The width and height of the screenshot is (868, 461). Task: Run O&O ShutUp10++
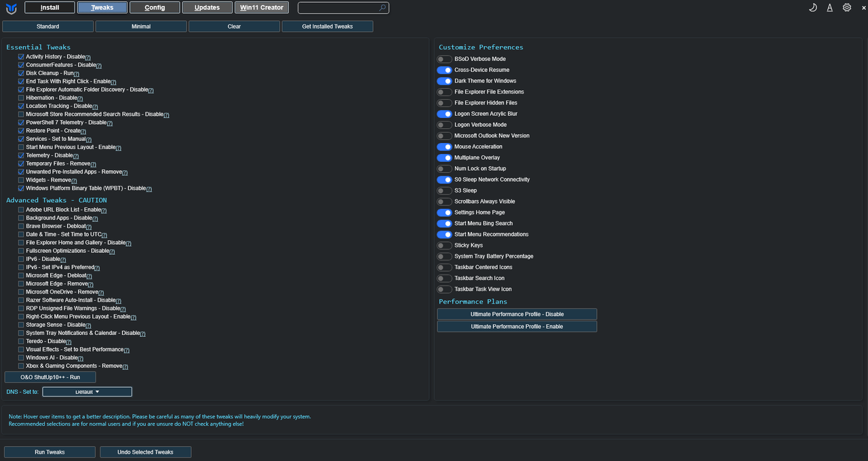[50, 377]
